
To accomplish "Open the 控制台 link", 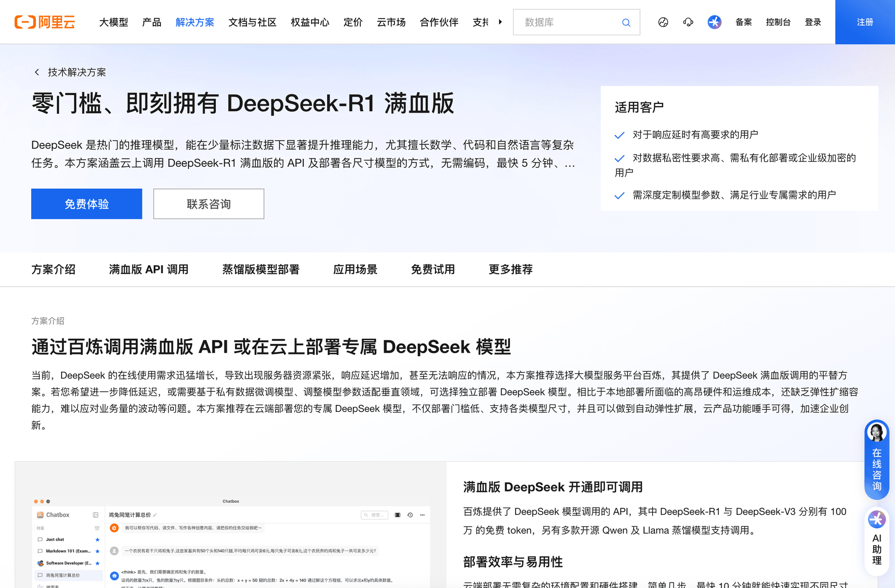I will [778, 22].
